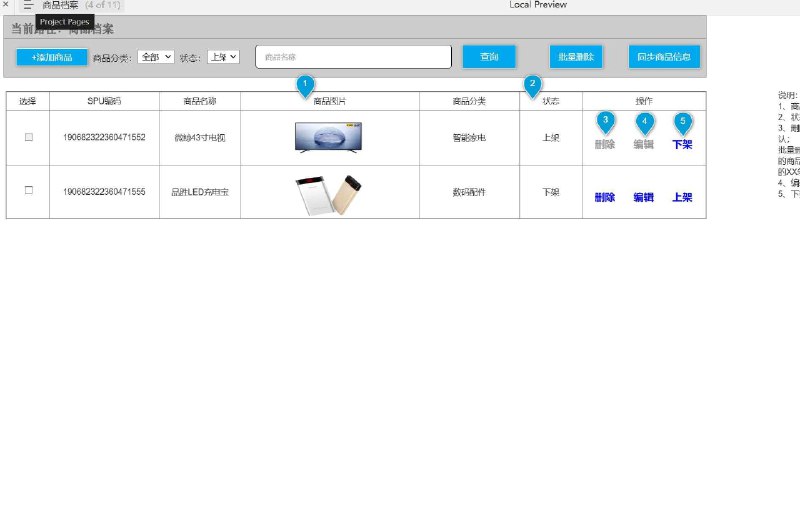800x526 pixels.
Task: Focus the 商品名称 search input field
Action: tap(354, 57)
